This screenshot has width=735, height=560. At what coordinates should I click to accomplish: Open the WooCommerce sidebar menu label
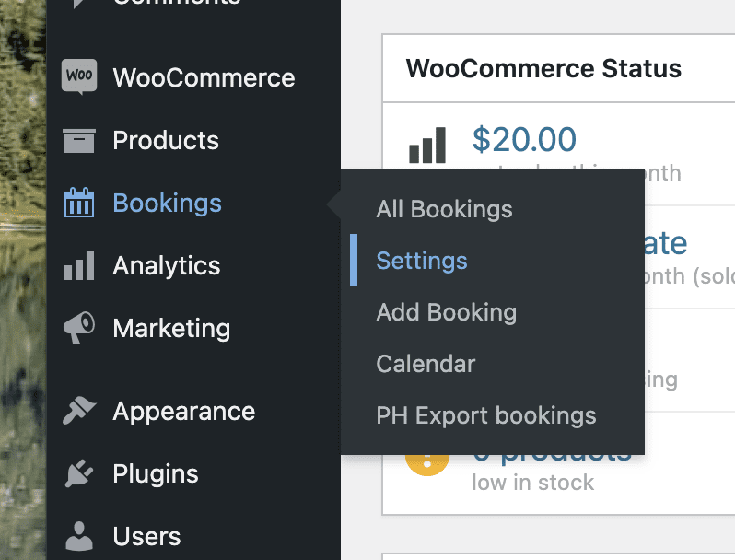pos(204,77)
